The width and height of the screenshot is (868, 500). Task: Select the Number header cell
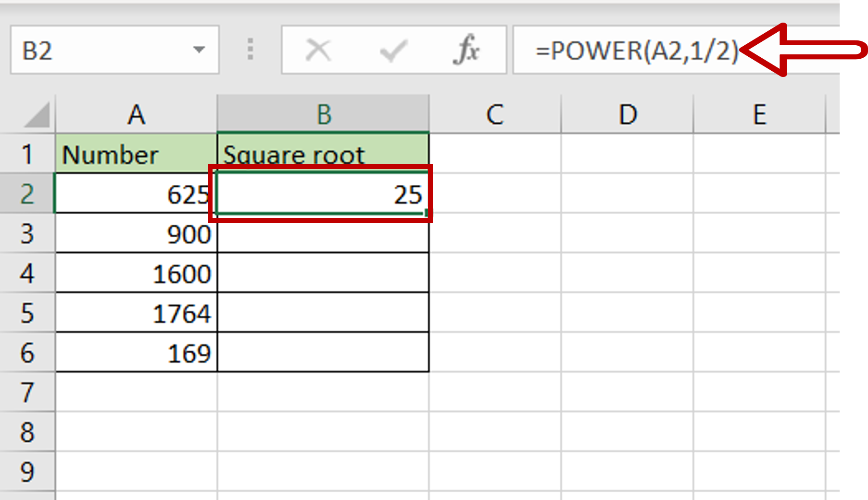pyautogui.click(x=136, y=154)
